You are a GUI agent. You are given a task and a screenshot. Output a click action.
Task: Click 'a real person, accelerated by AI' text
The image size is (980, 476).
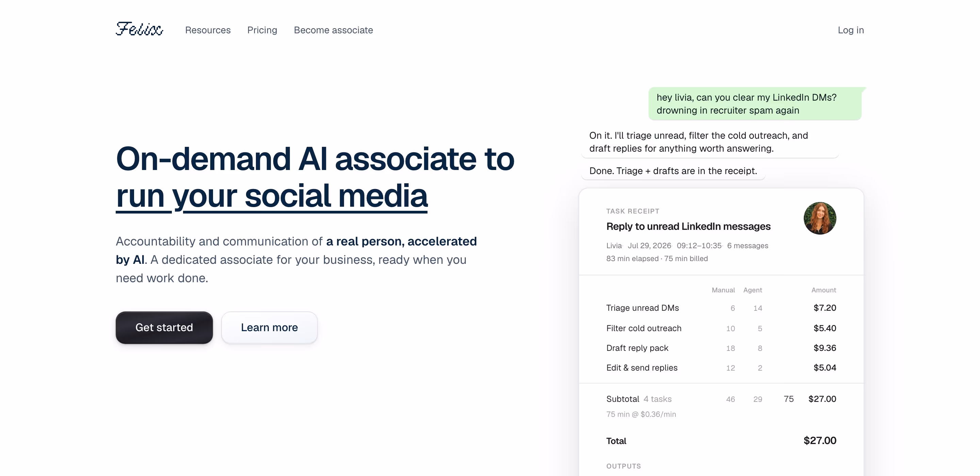(296, 251)
